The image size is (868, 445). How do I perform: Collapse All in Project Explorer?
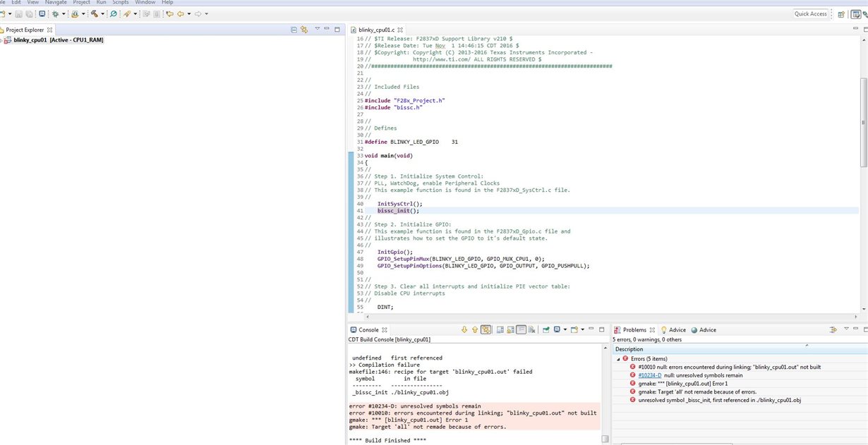pos(294,30)
